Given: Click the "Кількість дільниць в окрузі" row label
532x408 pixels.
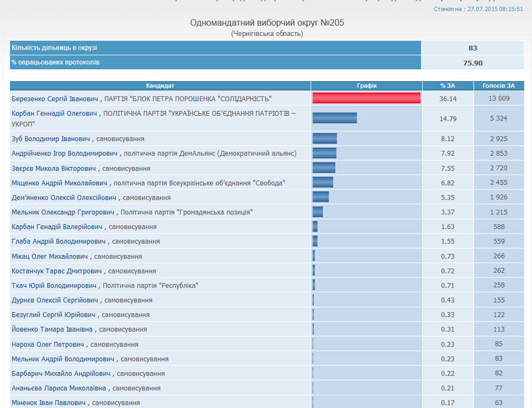Looking at the screenshot, I should point(52,48).
